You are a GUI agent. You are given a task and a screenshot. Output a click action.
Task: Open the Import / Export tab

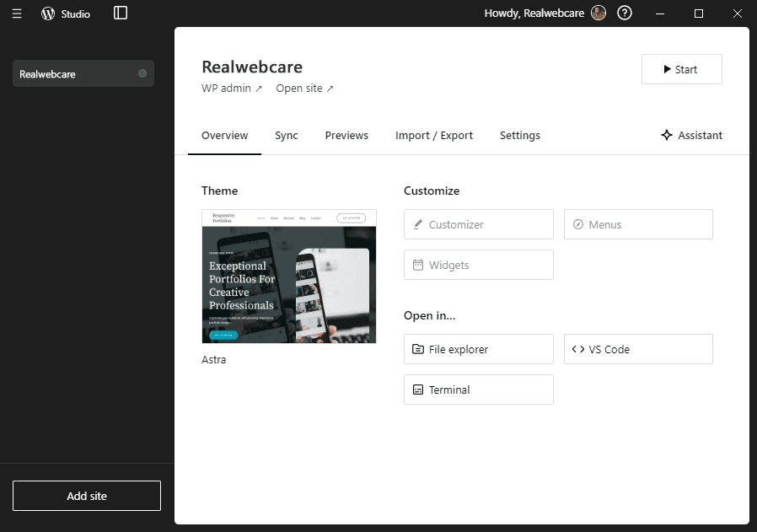[x=434, y=136]
